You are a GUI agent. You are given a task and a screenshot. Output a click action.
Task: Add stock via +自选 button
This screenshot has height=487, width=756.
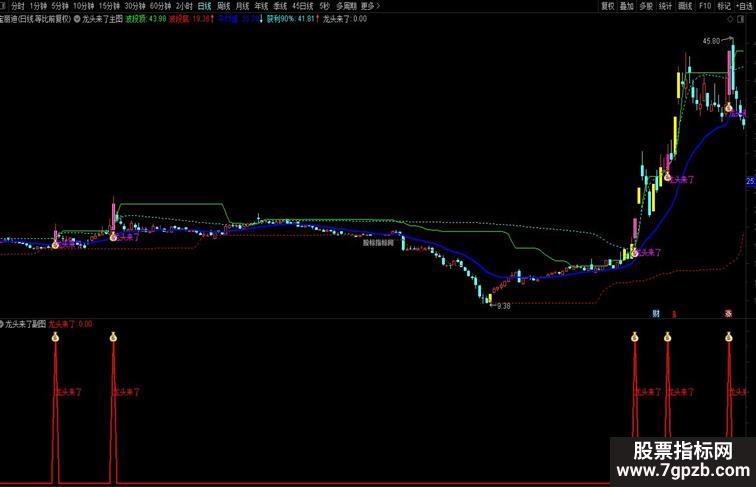pos(745,6)
